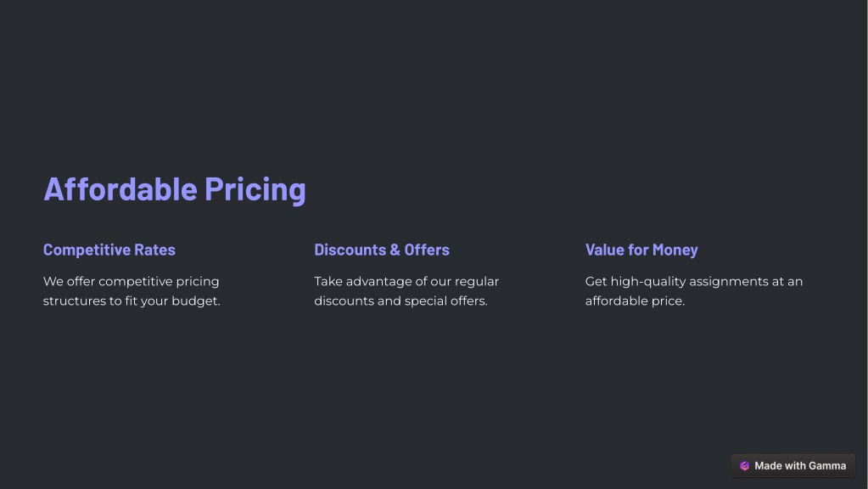Click the word Affordable in the title
Viewport: 868px width, 489px height.
click(120, 188)
